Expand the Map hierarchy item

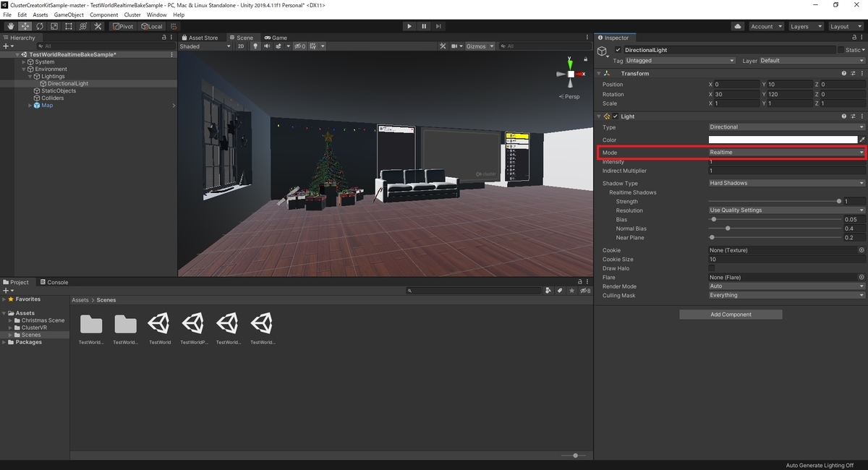point(30,106)
